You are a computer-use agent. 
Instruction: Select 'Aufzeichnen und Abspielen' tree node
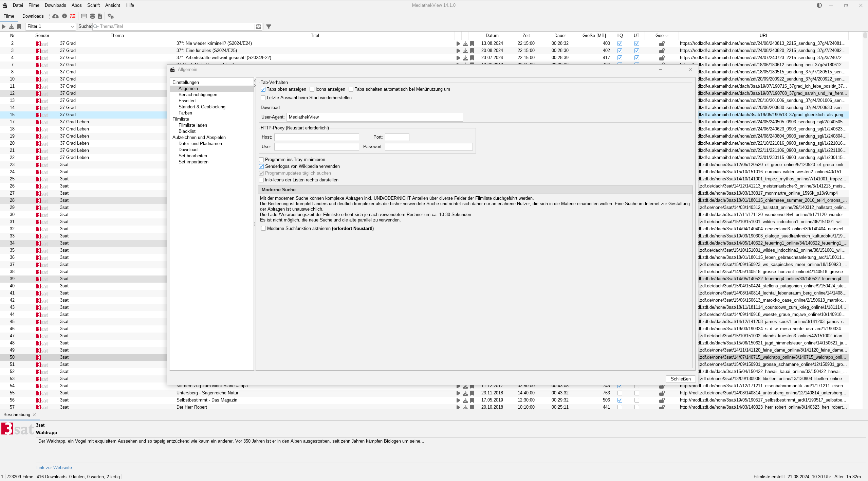(199, 138)
